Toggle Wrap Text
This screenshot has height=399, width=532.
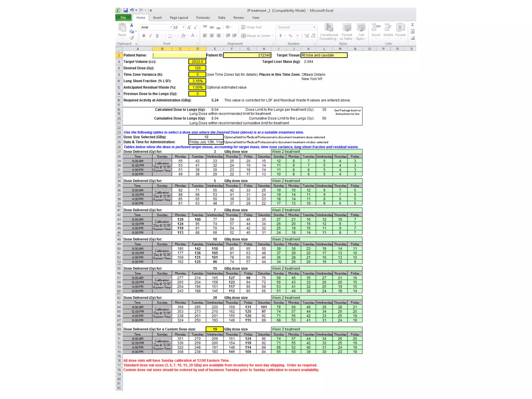251,27
